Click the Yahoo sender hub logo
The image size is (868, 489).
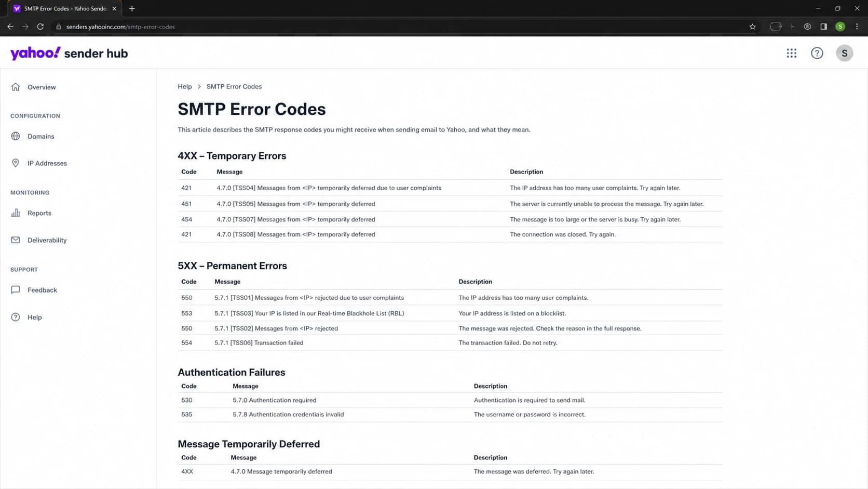(x=69, y=53)
